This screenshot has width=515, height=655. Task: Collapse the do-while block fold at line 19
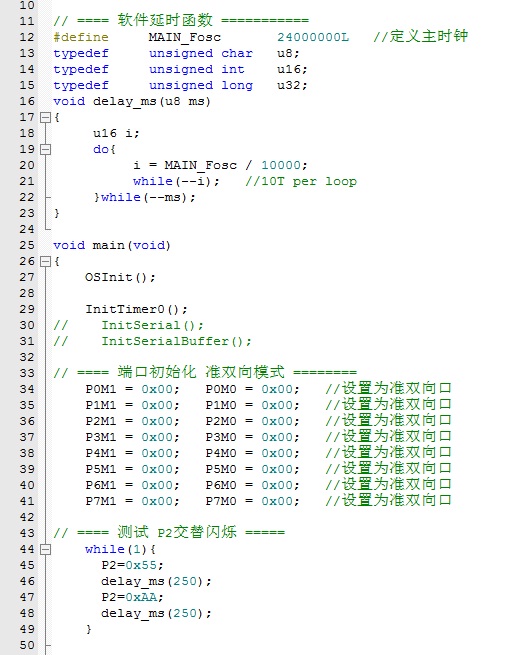(45, 150)
